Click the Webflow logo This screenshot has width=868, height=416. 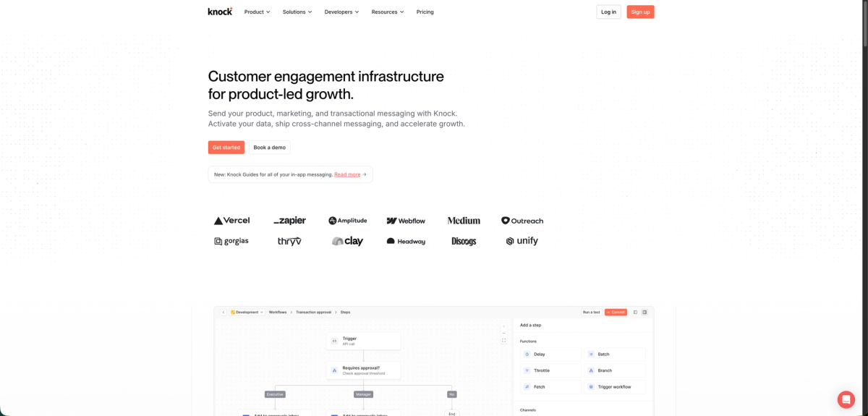406,221
